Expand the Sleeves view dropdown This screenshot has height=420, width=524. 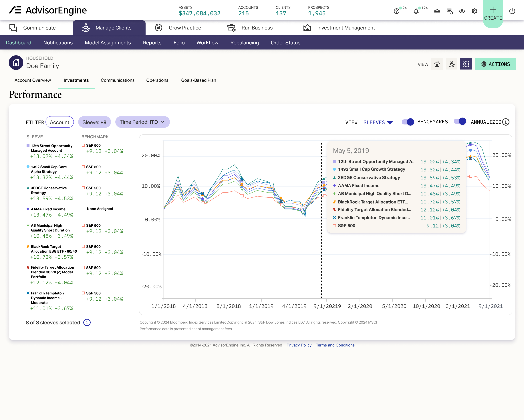tap(378, 122)
